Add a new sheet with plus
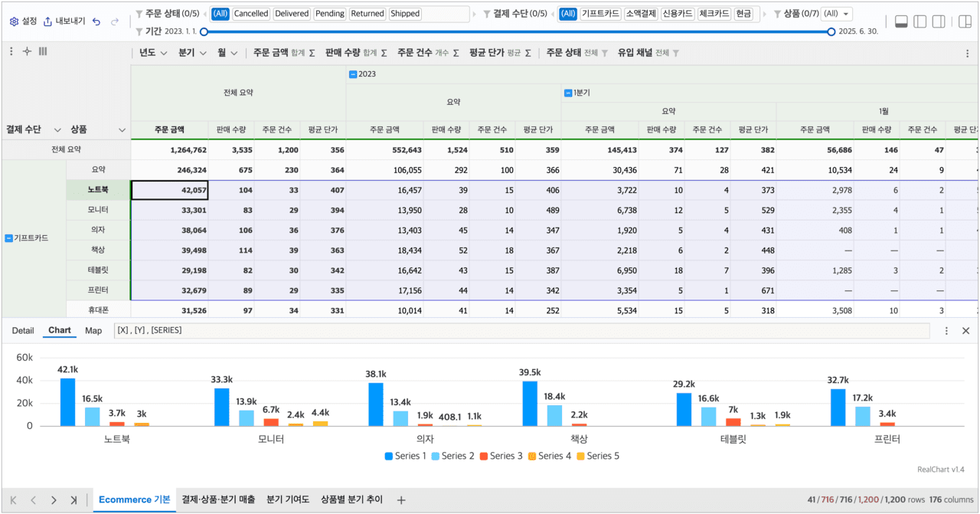Viewport: 980px width, 514px height. (x=401, y=500)
